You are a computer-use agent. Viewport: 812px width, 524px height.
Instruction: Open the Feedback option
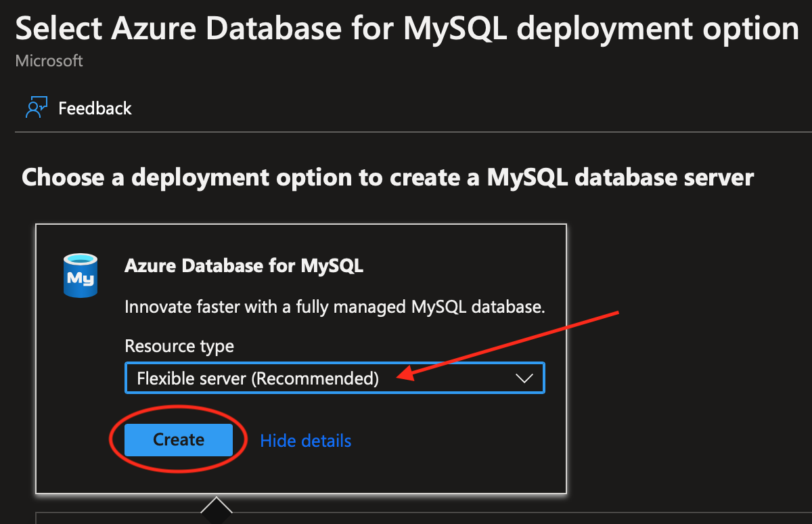(78, 108)
